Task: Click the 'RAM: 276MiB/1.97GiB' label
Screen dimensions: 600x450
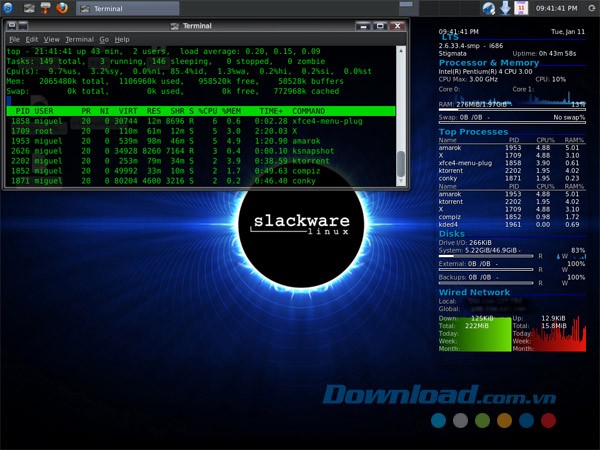Action: tap(473, 104)
